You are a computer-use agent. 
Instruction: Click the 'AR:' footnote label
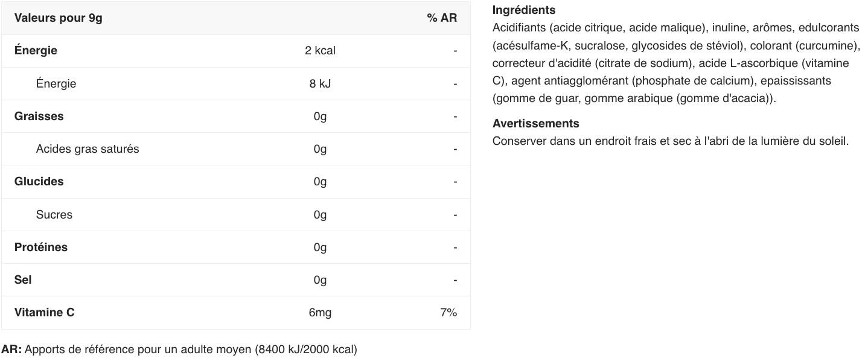point(11,350)
